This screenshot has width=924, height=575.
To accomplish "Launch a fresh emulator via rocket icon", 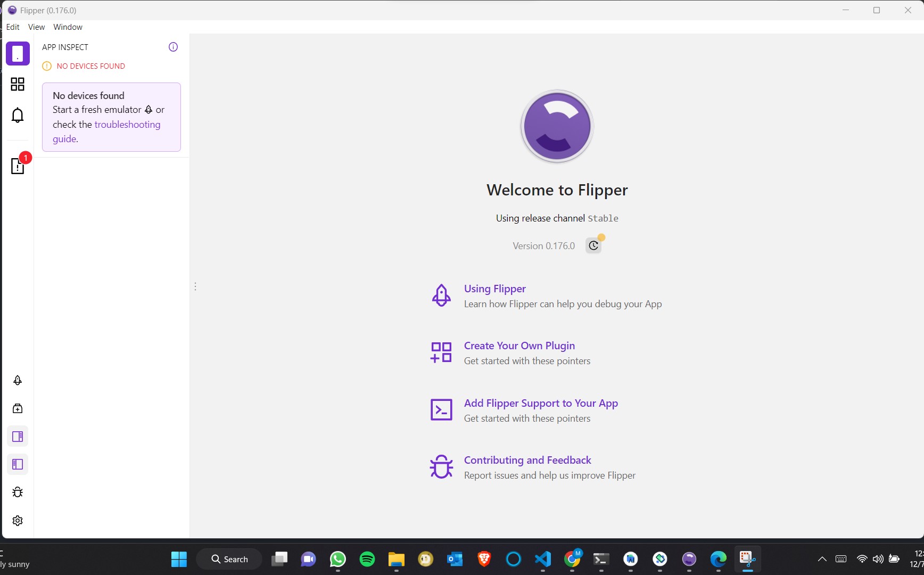I will (18, 380).
